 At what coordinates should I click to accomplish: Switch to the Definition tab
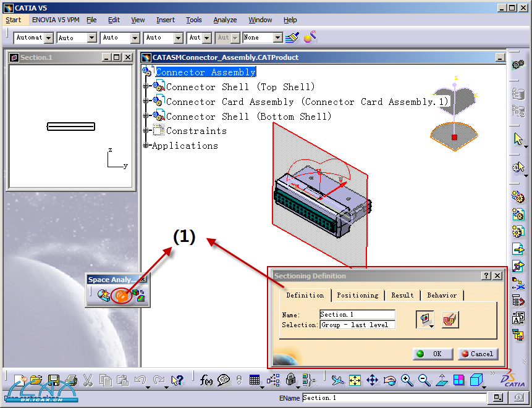click(305, 295)
